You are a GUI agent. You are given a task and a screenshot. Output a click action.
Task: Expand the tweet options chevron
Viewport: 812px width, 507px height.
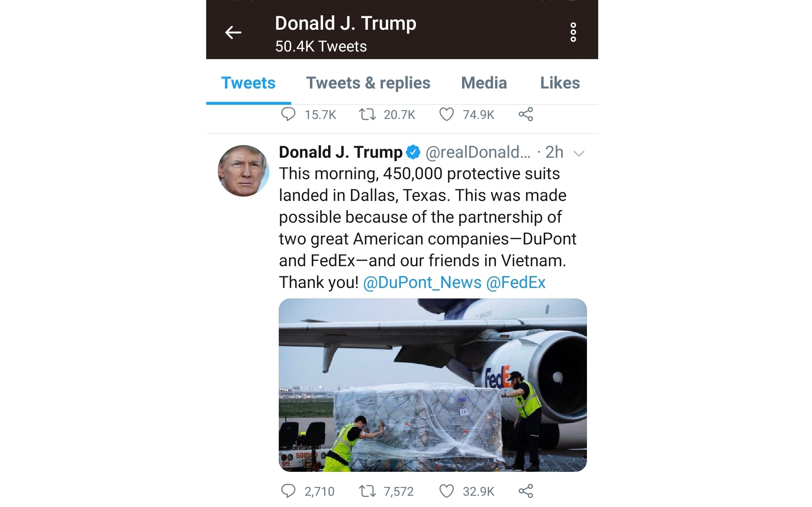point(579,154)
